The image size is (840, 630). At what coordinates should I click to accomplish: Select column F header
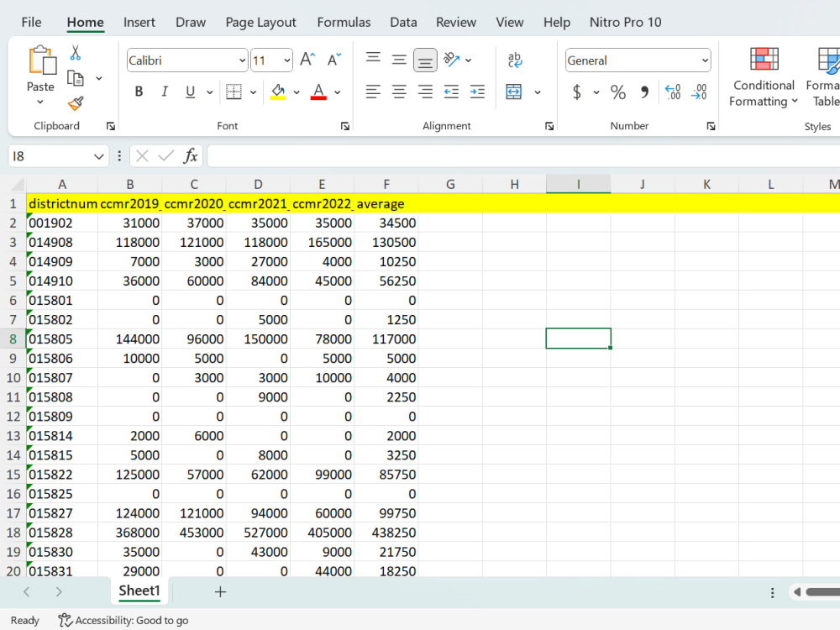(x=386, y=184)
